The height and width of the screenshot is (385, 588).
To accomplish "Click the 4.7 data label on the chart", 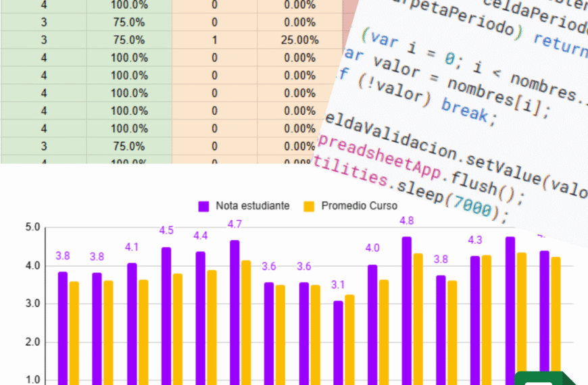I will click(235, 224).
